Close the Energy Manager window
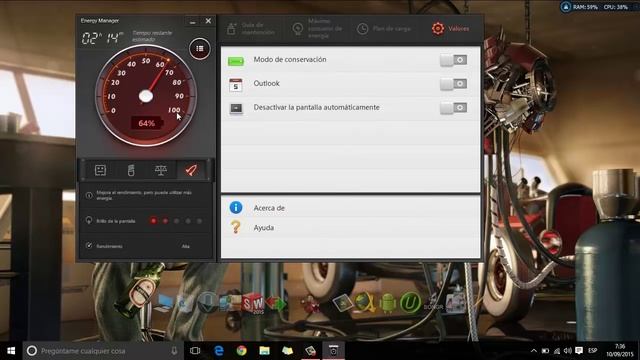Image resolution: width=640 pixels, height=360 pixels. click(208, 21)
